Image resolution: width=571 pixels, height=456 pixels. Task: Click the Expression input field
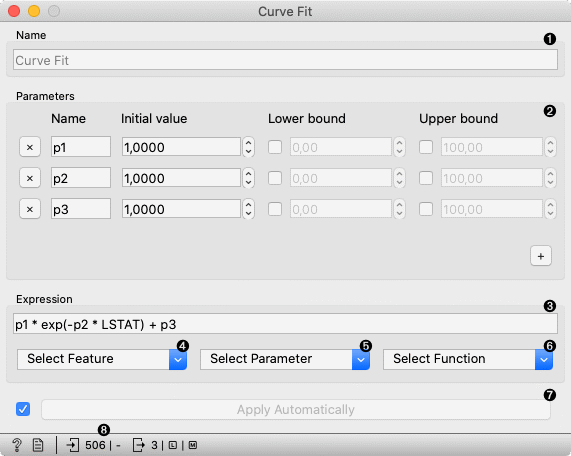point(286,324)
